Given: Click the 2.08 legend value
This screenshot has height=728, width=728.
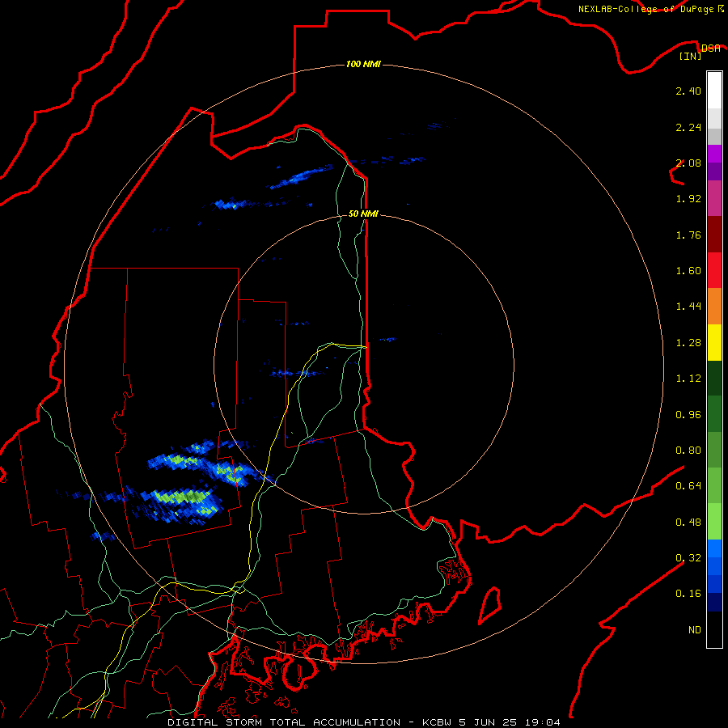Looking at the screenshot, I should [688, 163].
